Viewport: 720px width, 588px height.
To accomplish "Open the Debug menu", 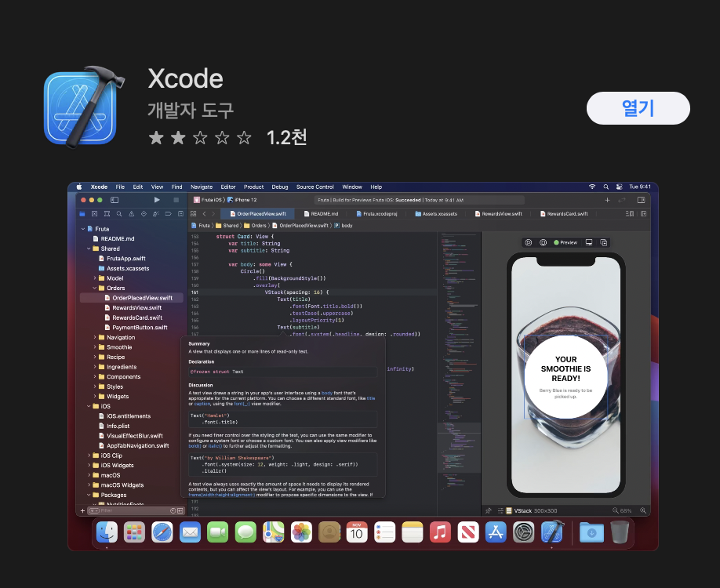I will pyautogui.click(x=280, y=187).
